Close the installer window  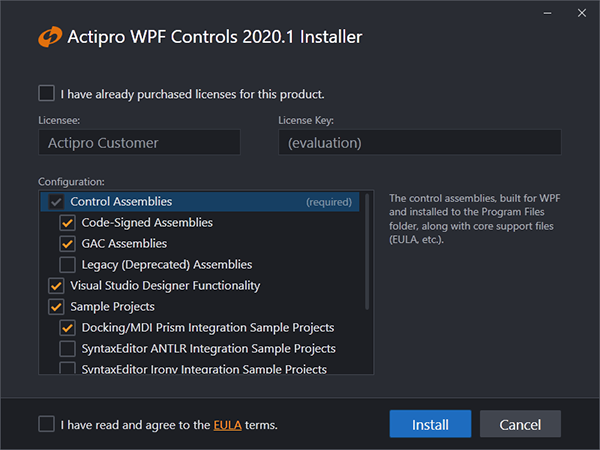click(582, 13)
